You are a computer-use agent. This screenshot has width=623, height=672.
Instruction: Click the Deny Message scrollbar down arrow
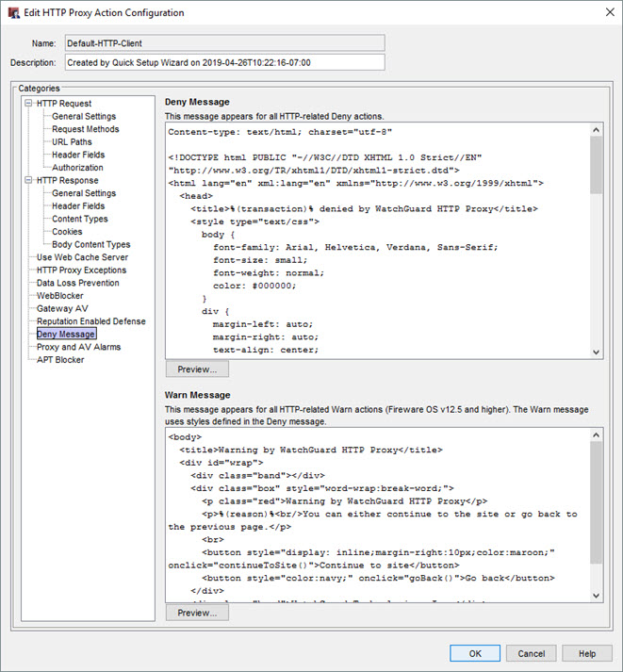click(x=596, y=351)
